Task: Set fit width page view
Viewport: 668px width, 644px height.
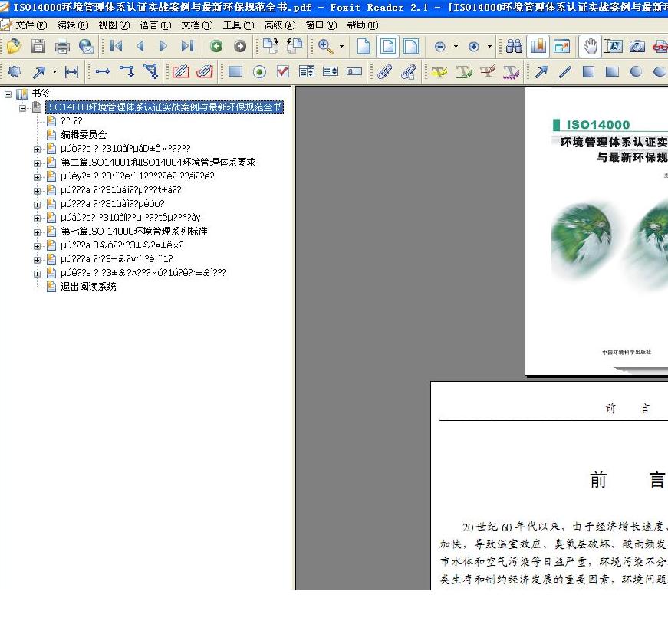Action: (411, 46)
